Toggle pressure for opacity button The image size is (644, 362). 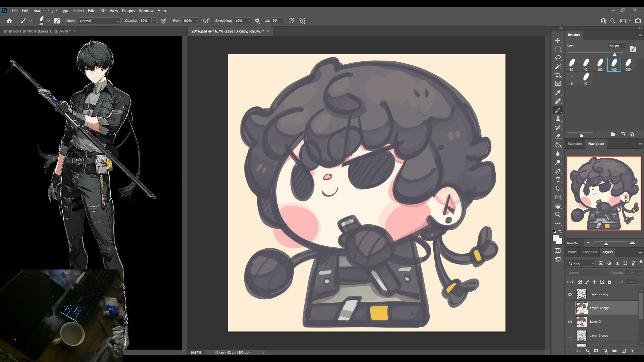click(x=163, y=21)
